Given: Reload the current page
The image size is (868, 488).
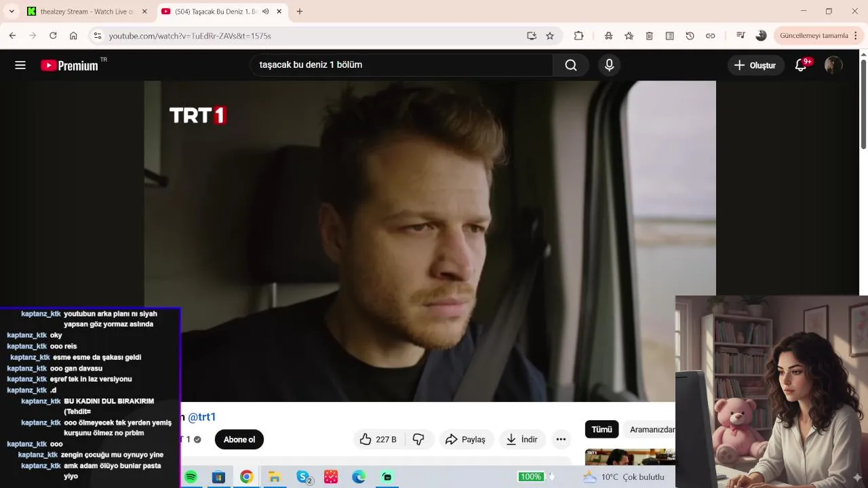Looking at the screenshot, I should (x=53, y=36).
